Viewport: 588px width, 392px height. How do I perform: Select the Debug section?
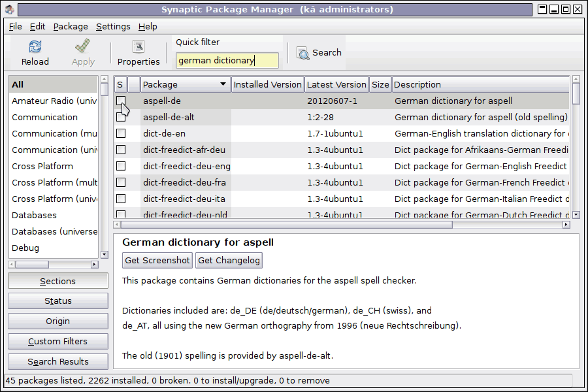54,248
